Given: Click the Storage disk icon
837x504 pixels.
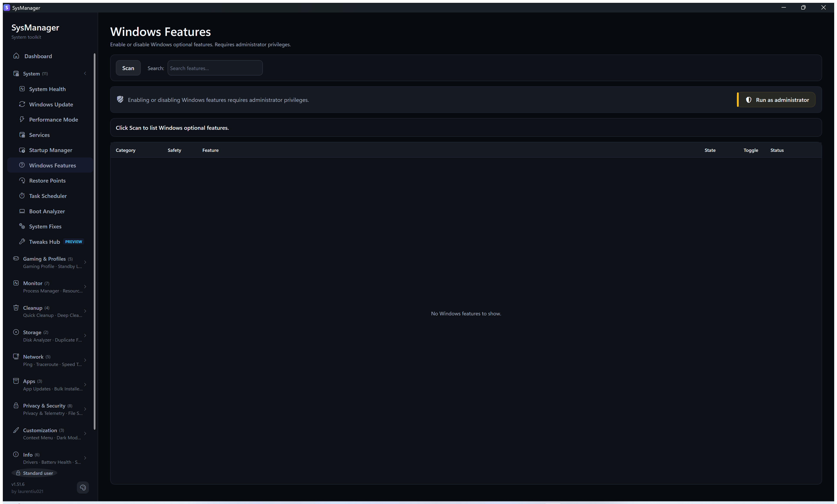Looking at the screenshot, I should 16,332.
